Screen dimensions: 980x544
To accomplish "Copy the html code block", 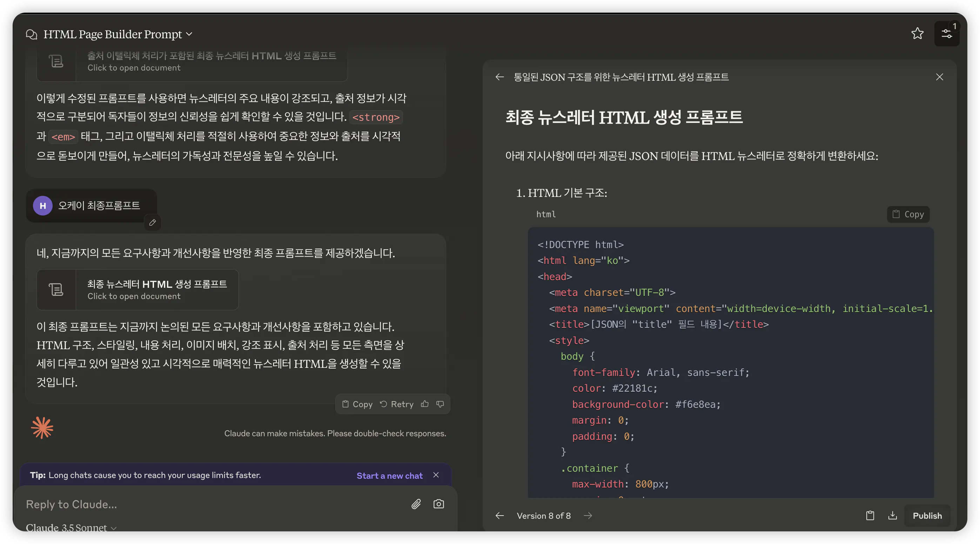I will 908,214.
